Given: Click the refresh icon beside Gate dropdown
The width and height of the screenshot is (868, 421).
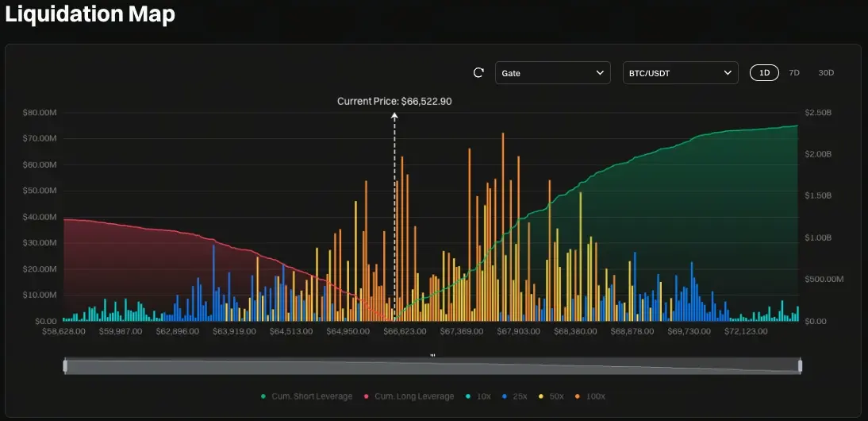Looking at the screenshot, I should [479, 72].
